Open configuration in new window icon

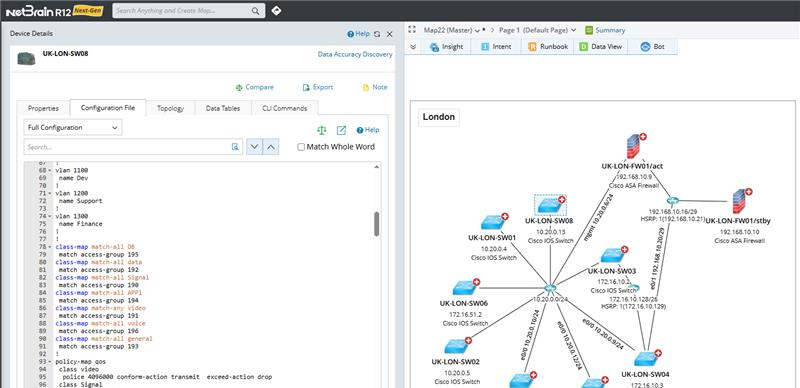point(341,130)
